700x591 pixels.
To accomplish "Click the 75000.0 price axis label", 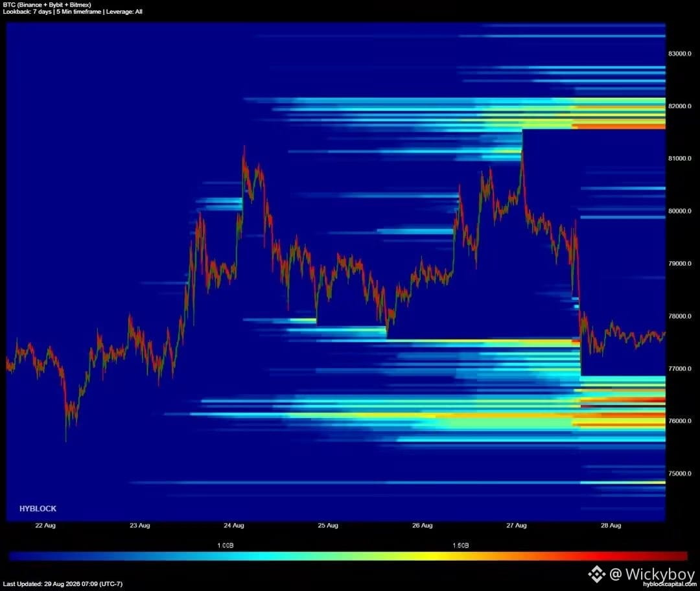I will (679, 474).
